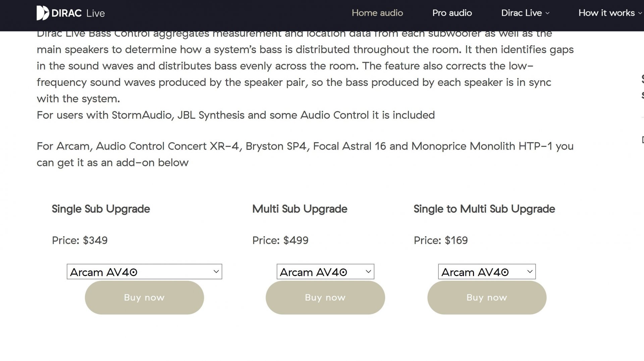
Task: Expand the chevron next to Dirac Live
Action: (x=547, y=13)
